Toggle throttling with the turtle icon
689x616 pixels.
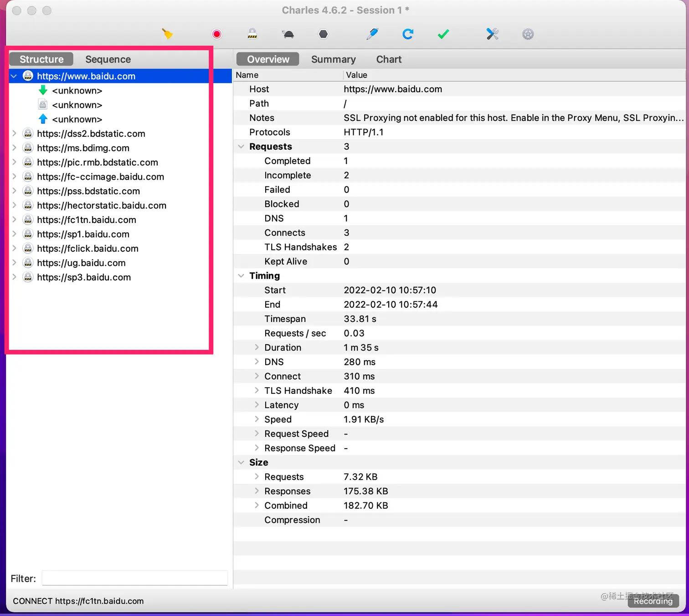[x=288, y=34]
